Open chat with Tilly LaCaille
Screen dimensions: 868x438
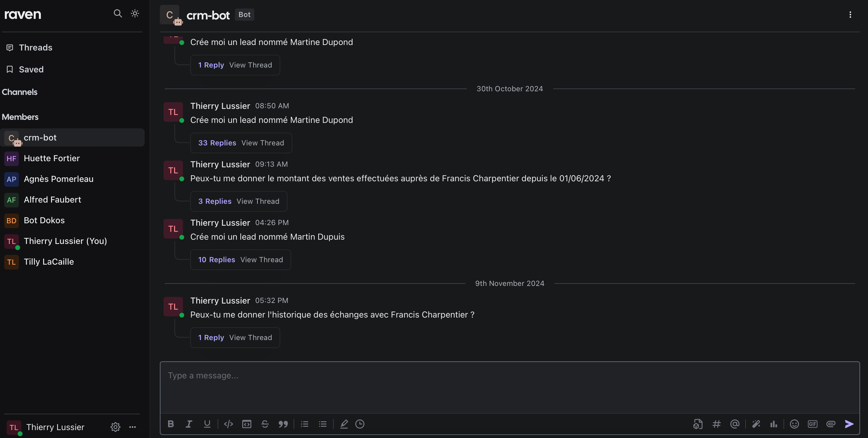tap(72, 262)
